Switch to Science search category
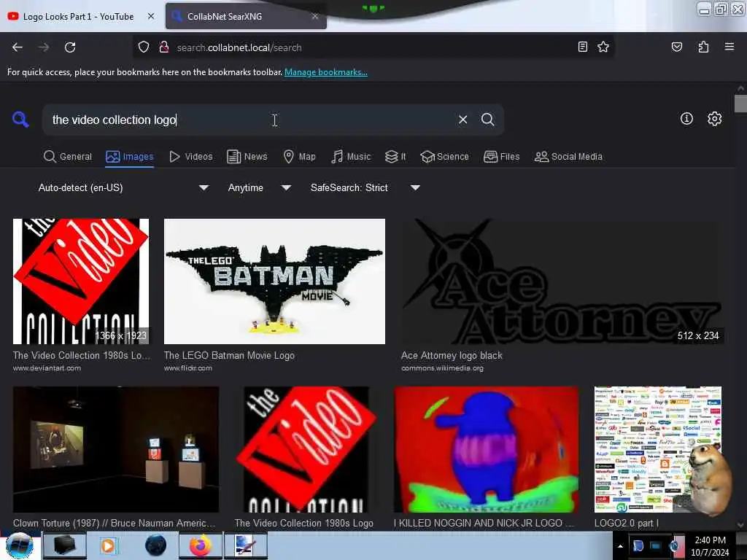The width and height of the screenshot is (747, 560). (x=444, y=157)
